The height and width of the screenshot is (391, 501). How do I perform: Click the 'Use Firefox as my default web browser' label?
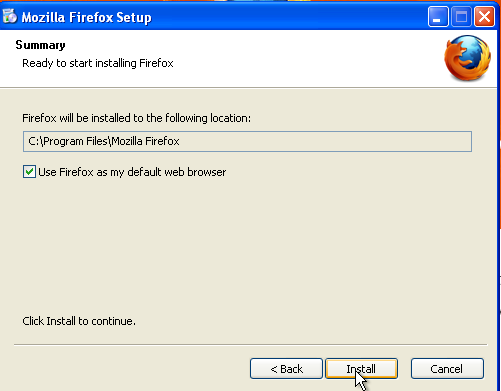132,172
